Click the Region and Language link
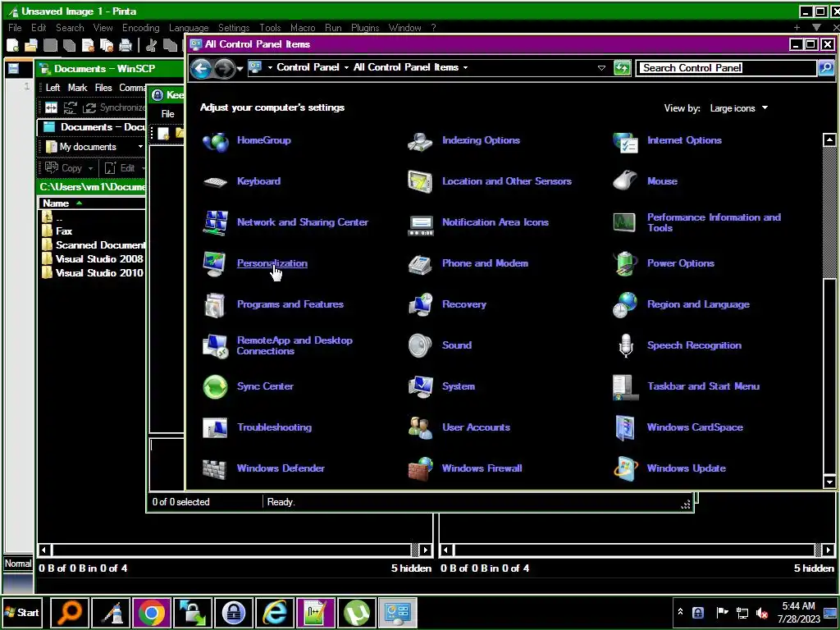The height and width of the screenshot is (630, 840). point(698,304)
